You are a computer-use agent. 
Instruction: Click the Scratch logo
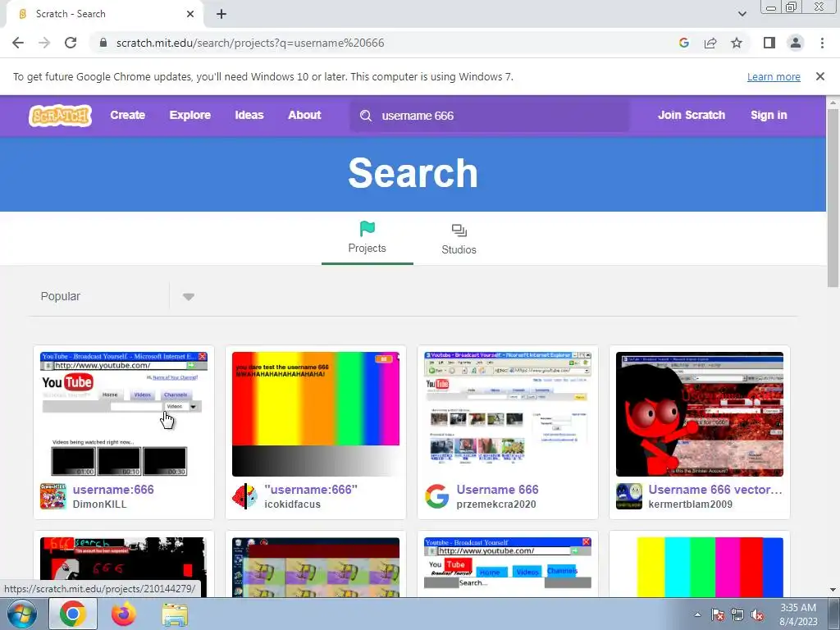pos(60,116)
